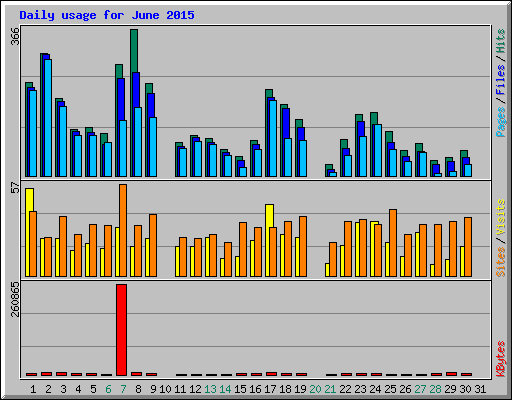512x400 pixels.
Task: Click the green weekend day 14 label
Action: (225, 389)
